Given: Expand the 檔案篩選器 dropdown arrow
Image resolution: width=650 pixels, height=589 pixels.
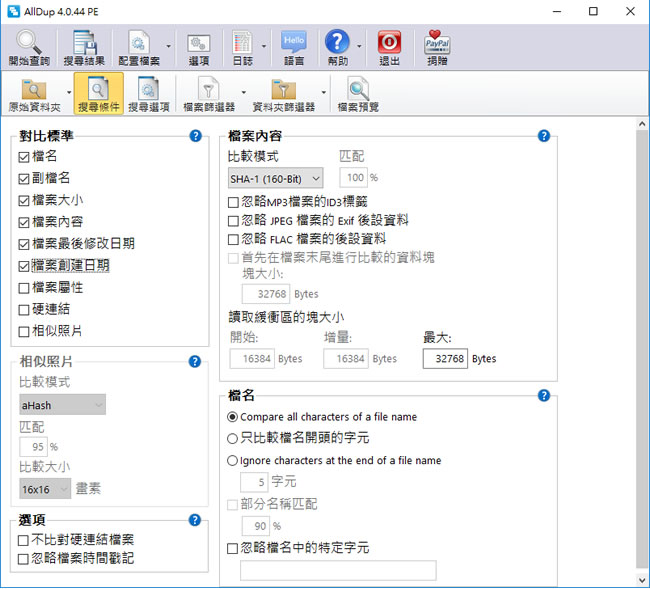Looking at the screenshot, I should click(240, 94).
